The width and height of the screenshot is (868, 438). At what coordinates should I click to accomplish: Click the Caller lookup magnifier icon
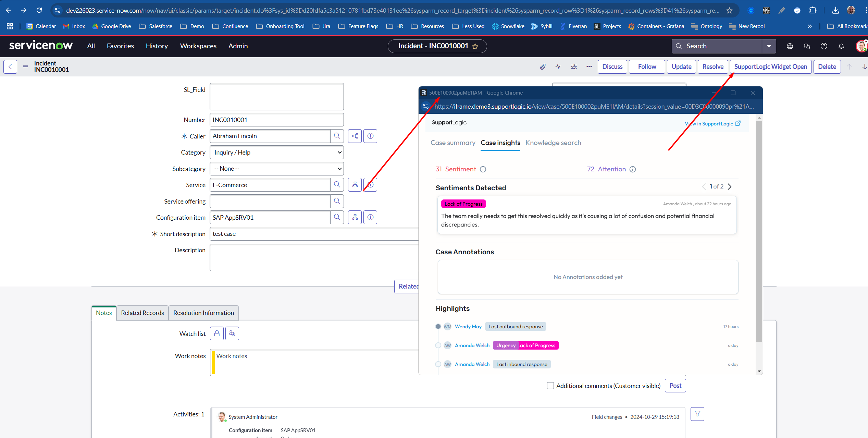[337, 136]
